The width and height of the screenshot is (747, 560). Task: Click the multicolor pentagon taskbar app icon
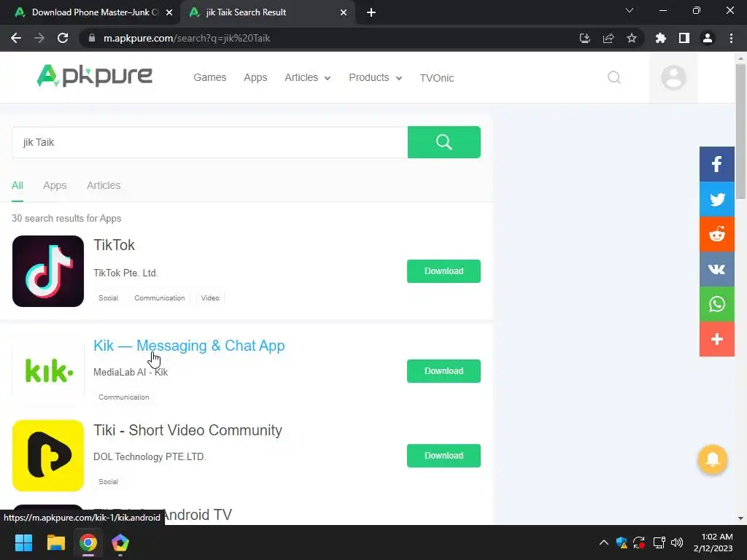pos(120,542)
